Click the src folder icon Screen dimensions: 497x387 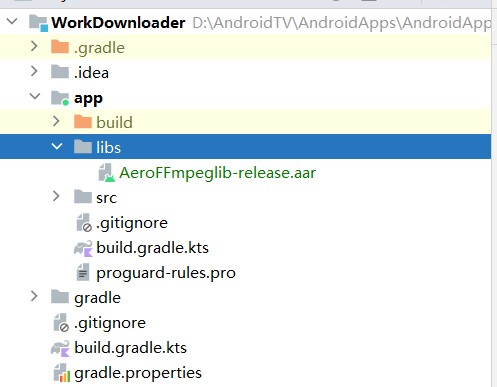[x=83, y=197]
